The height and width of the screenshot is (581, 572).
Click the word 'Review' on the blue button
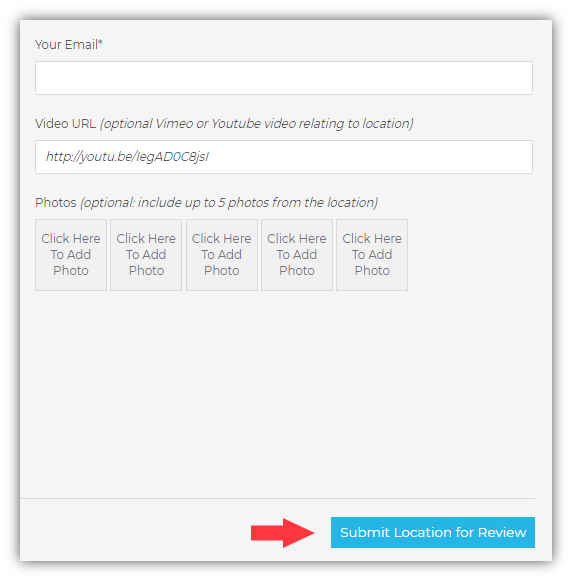(502, 532)
